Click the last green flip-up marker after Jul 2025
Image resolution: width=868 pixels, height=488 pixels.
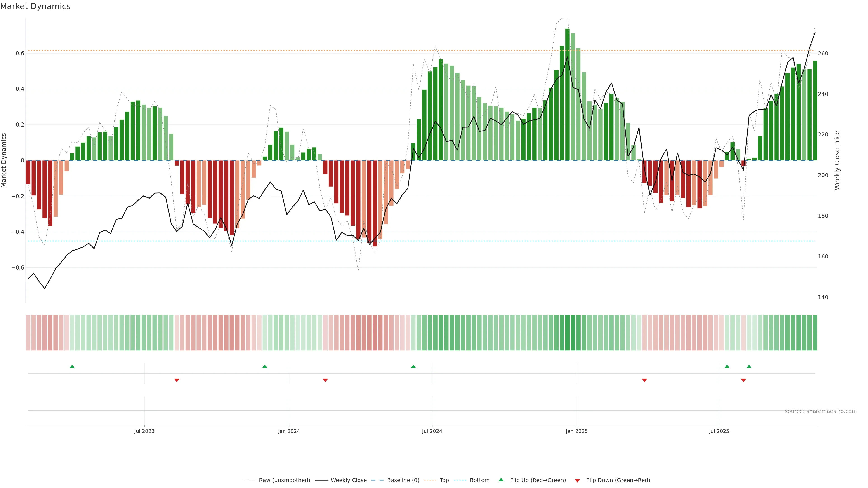pyautogui.click(x=749, y=366)
